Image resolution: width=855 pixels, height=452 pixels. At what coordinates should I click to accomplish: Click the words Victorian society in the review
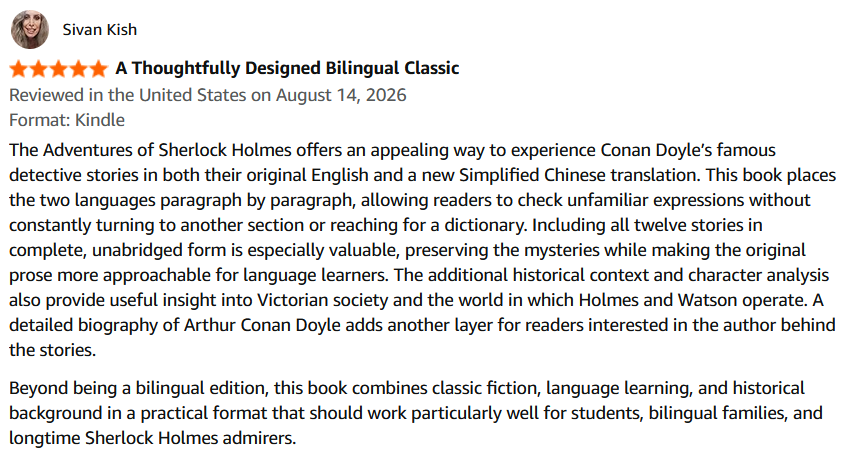click(323, 300)
